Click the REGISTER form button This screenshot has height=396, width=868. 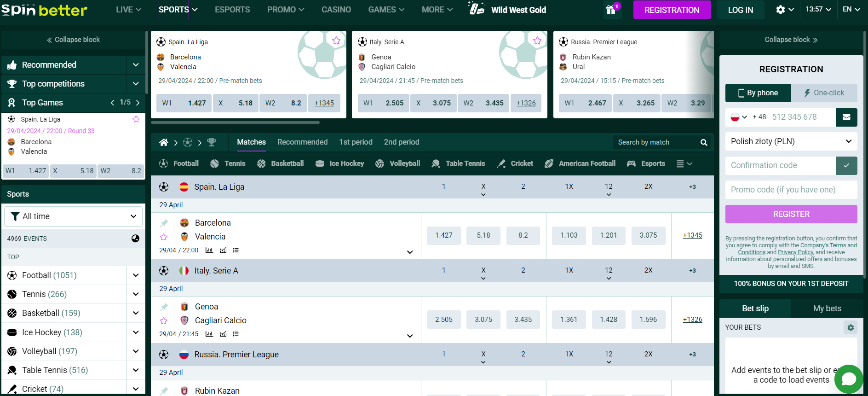pyautogui.click(x=791, y=214)
